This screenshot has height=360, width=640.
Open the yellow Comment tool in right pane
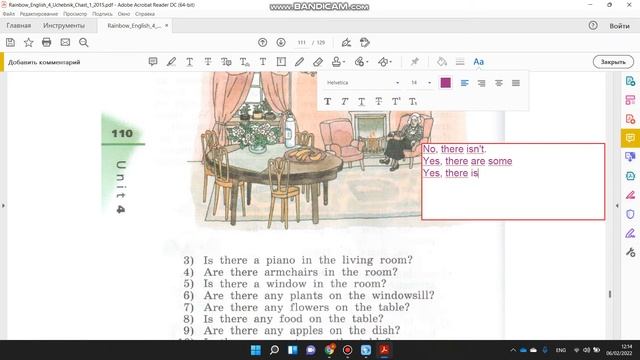click(x=630, y=138)
